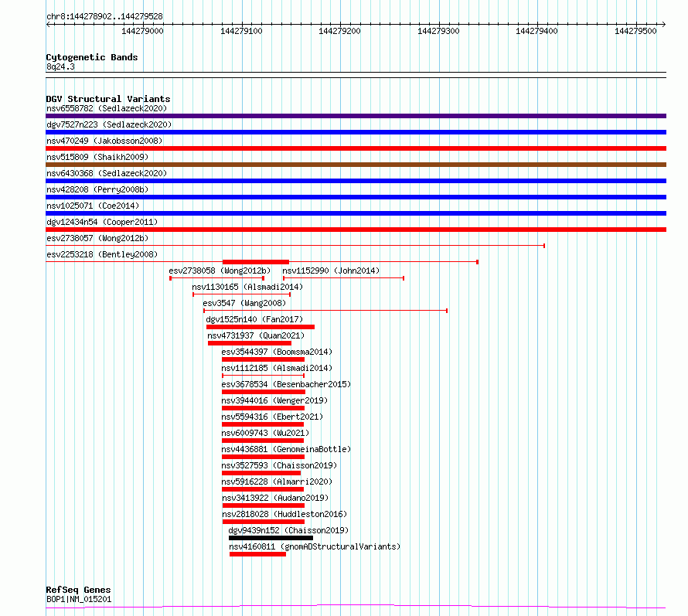Click esv2738058 (Wong2012b) label
Image resolution: width=688 pixels, height=616 pixels.
220,271
